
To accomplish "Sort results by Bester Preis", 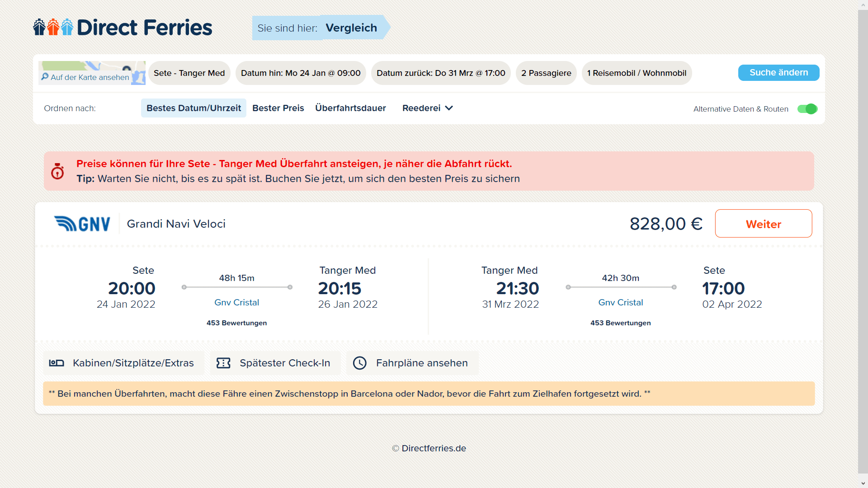I will coord(278,108).
